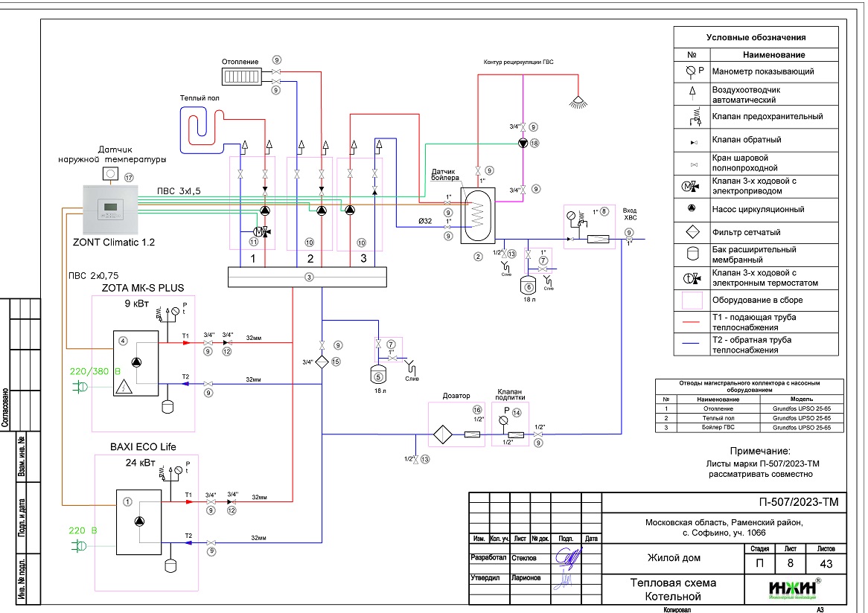This screenshot has height=613, width=868.
Task: Click the diamond mesh filter numbered 15
Action: [x=321, y=362]
